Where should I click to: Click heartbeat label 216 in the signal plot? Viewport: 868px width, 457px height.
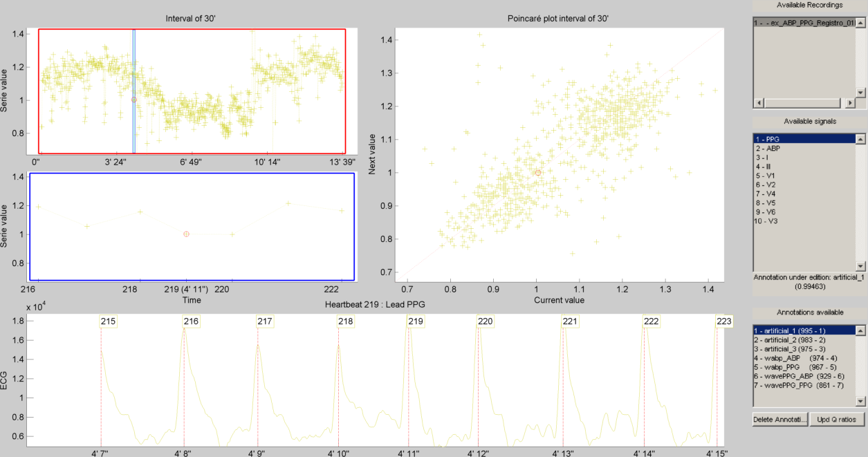191,321
